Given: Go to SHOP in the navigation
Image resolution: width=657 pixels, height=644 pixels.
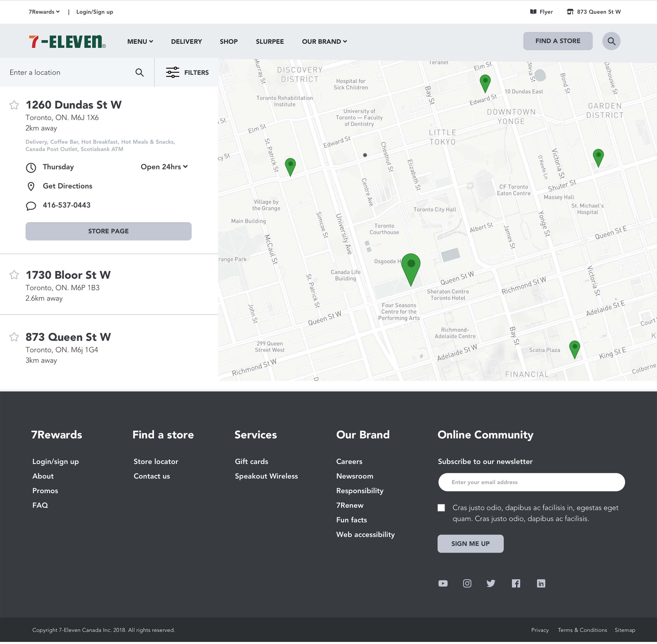Looking at the screenshot, I should 229,42.
